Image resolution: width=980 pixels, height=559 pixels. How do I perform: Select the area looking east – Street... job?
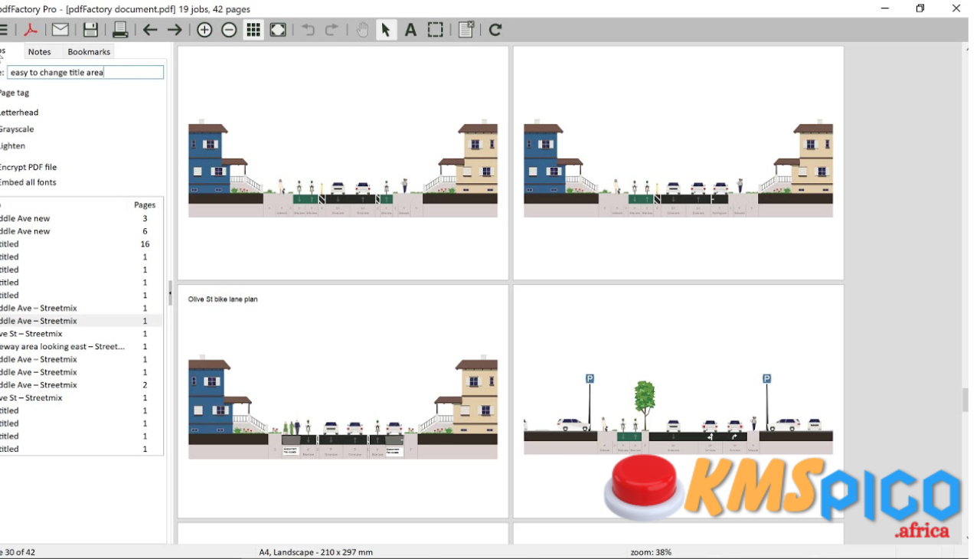coord(81,347)
